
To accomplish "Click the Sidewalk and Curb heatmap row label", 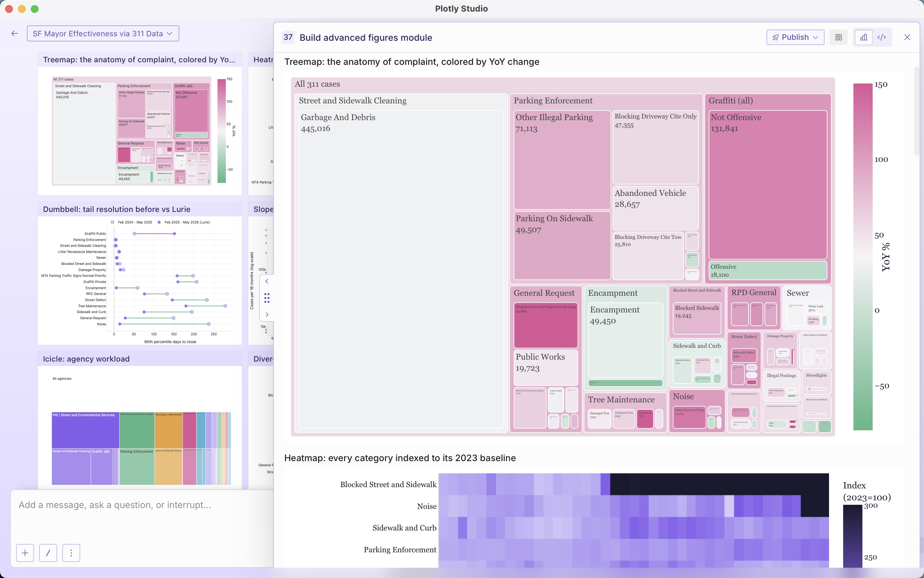I will coord(404,528).
